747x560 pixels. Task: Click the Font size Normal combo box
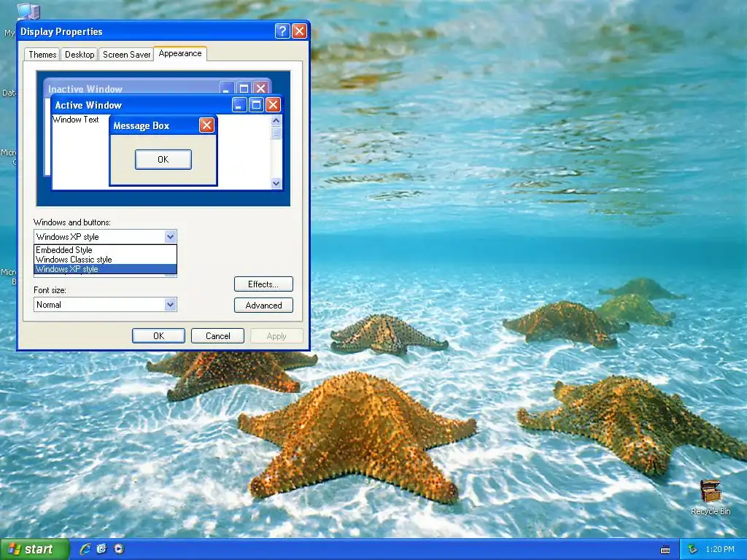click(x=105, y=305)
